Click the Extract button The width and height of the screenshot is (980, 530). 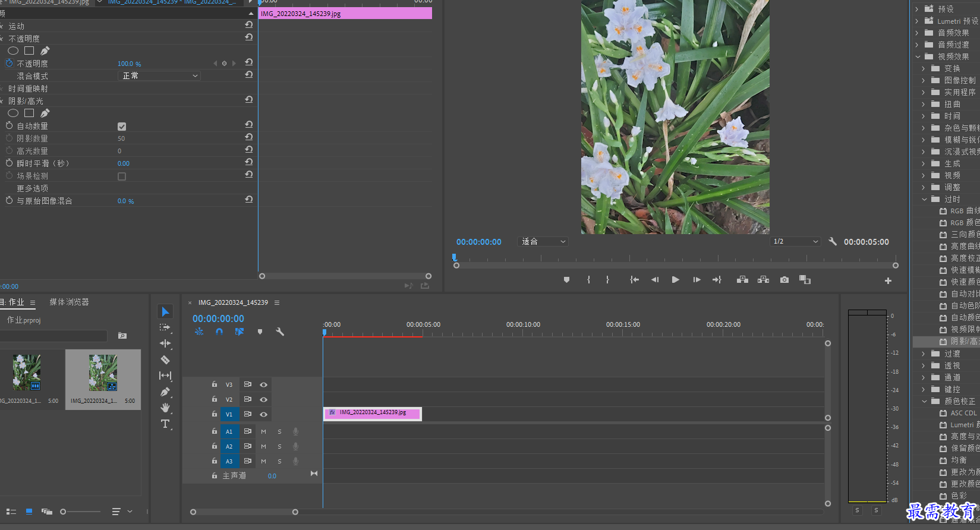point(763,280)
